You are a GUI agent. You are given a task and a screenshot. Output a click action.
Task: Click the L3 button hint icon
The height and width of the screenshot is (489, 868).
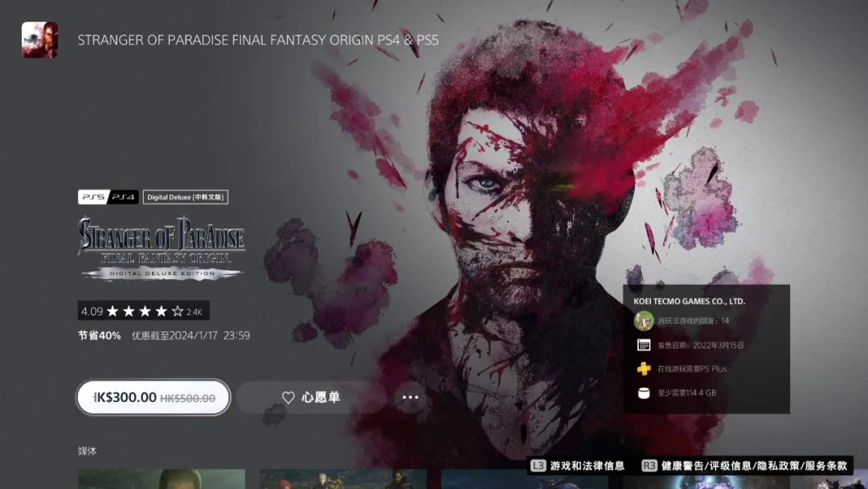click(x=538, y=466)
